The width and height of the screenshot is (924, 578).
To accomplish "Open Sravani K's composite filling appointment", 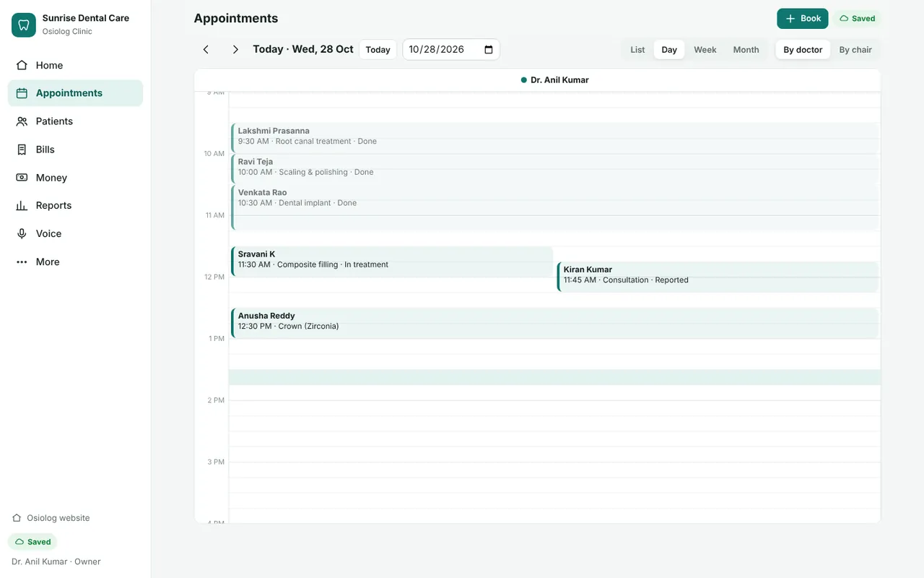I will pos(392,262).
